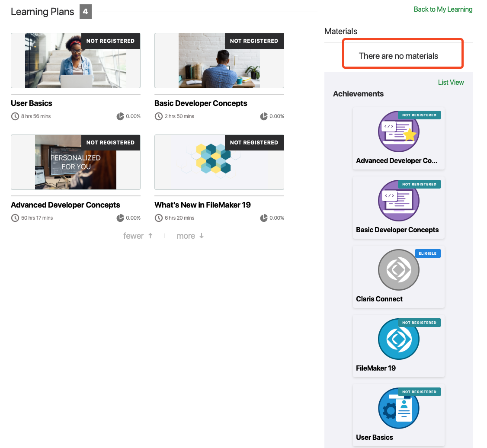Screen dimensions: 487x448
Task: Click the clock icon under What's New in FileMaker 19
Action: [159, 218]
